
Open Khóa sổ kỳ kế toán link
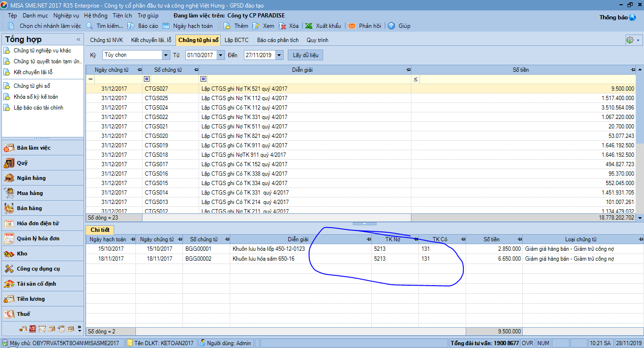[x=36, y=97]
